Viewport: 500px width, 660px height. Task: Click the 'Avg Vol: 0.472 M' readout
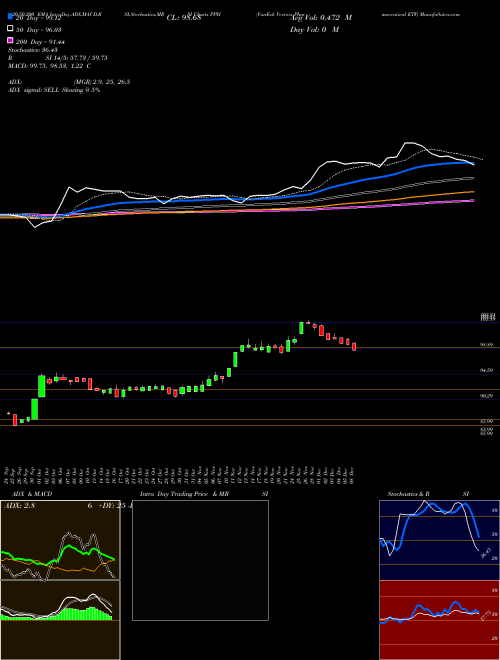coord(321,18)
